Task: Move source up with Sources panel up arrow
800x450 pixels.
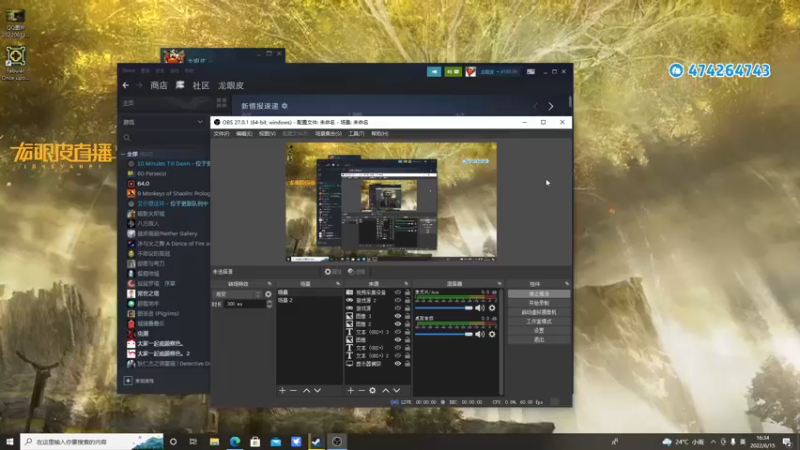Action: click(x=386, y=390)
